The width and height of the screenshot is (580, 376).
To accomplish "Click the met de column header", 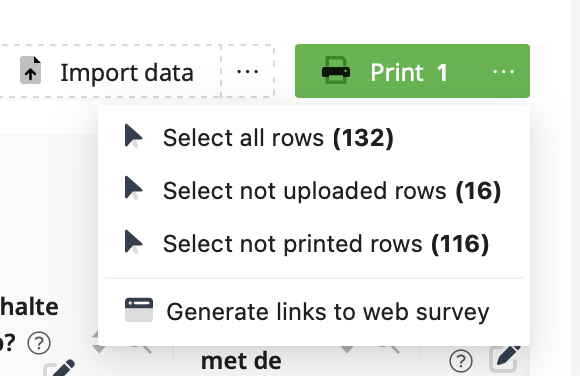I will pos(241,361).
